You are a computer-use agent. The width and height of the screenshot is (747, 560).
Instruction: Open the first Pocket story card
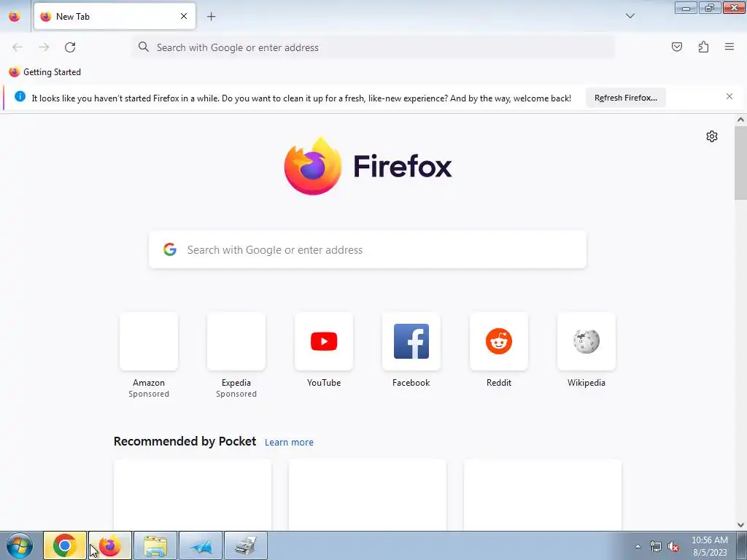[193, 495]
